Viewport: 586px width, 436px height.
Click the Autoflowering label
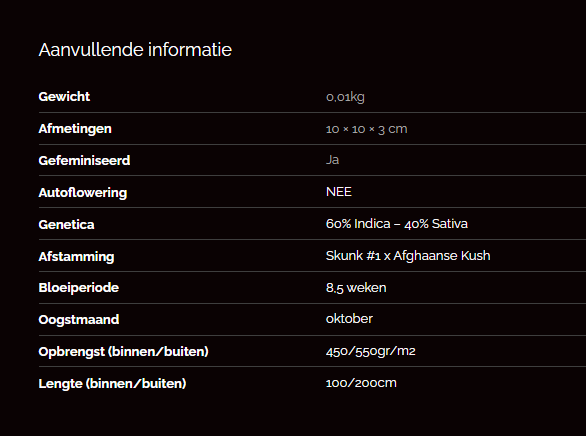pos(83,192)
